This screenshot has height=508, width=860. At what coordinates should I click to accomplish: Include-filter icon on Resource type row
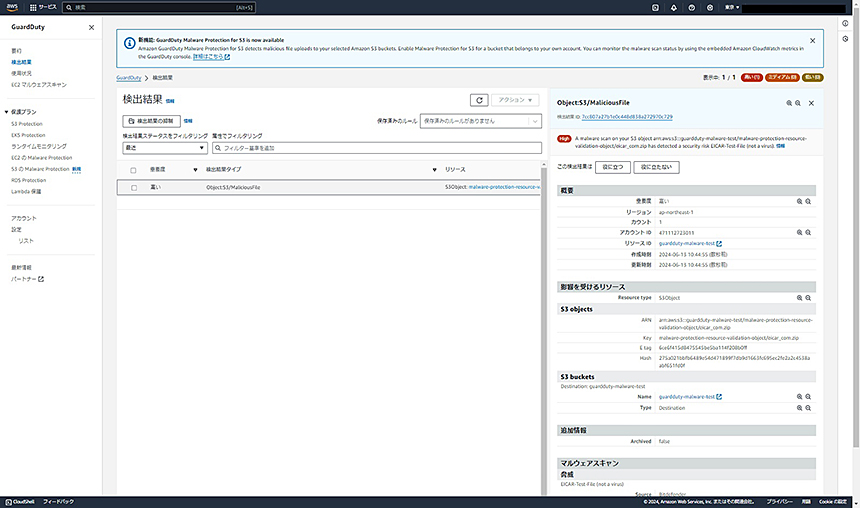[799, 298]
